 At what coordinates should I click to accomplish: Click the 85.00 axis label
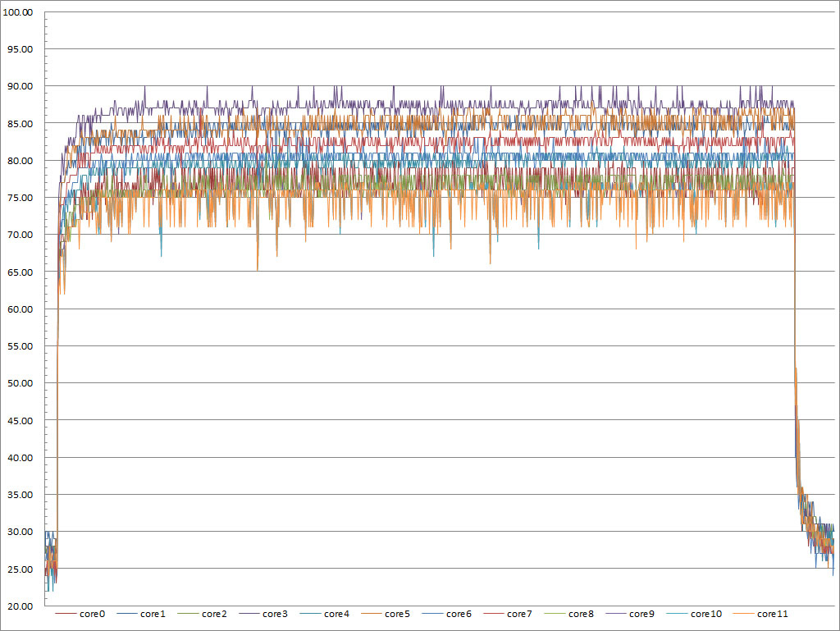(20, 124)
